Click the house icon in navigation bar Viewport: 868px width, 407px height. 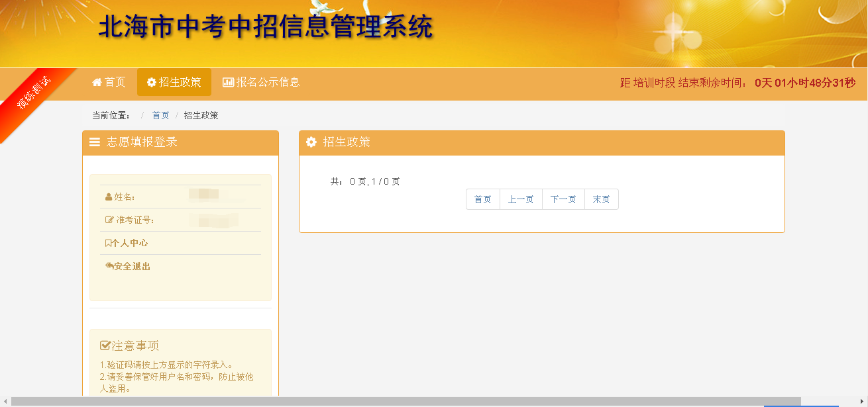97,82
